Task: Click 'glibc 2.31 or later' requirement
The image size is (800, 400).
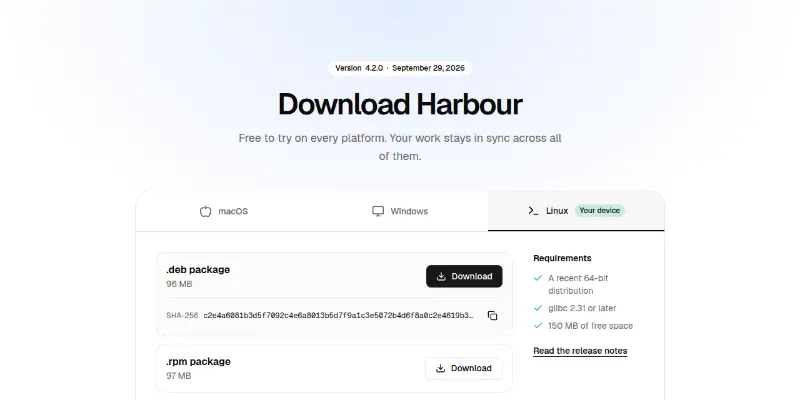Action: click(x=582, y=308)
